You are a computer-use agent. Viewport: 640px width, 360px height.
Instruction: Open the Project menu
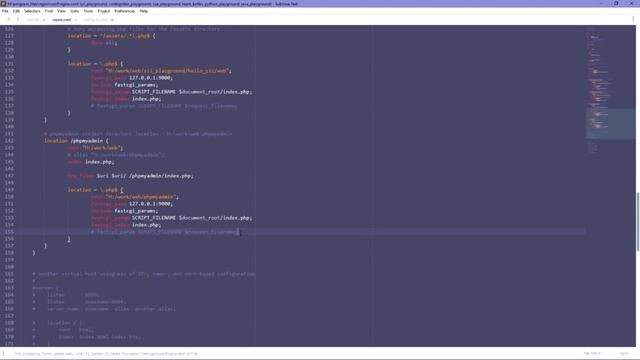click(104, 11)
